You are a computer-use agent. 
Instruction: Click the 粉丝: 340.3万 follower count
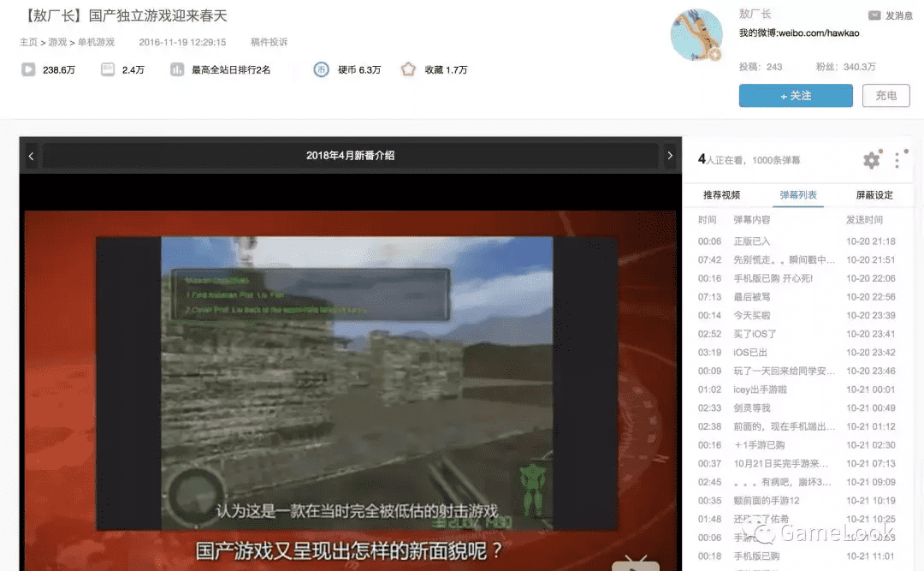[x=846, y=68]
